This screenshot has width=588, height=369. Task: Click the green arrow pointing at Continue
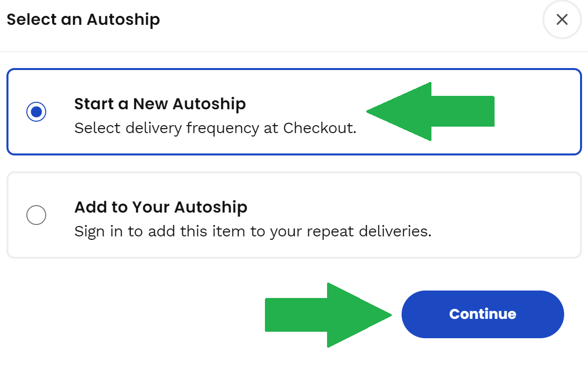pos(328,314)
